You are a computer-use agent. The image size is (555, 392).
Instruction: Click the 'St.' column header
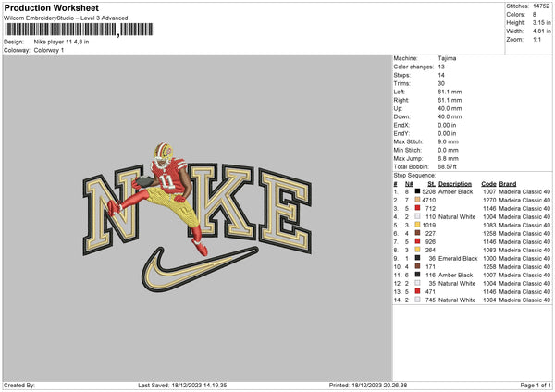pos(431,184)
